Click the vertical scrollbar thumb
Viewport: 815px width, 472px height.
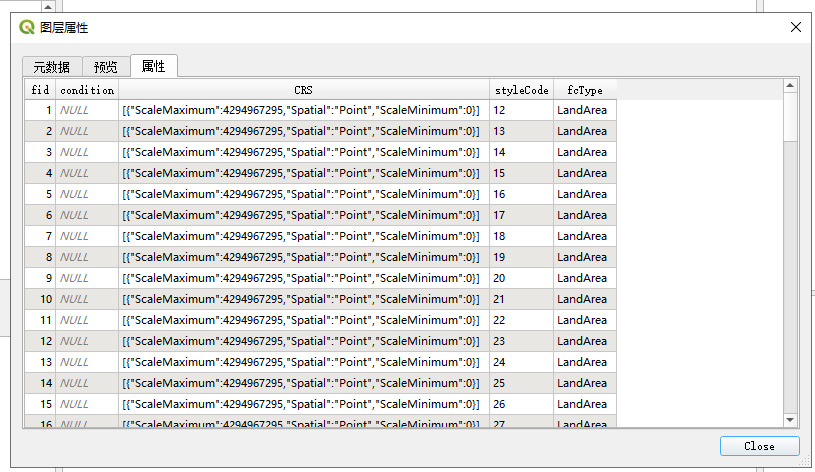click(790, 116)
